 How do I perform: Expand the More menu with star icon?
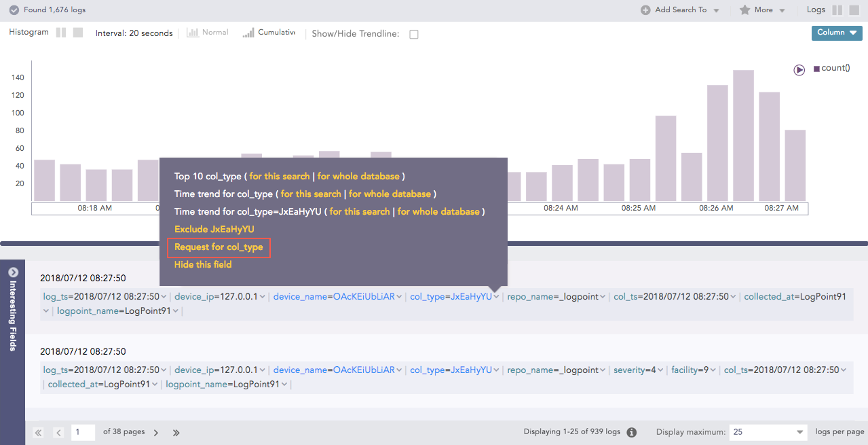coord(763,10)
